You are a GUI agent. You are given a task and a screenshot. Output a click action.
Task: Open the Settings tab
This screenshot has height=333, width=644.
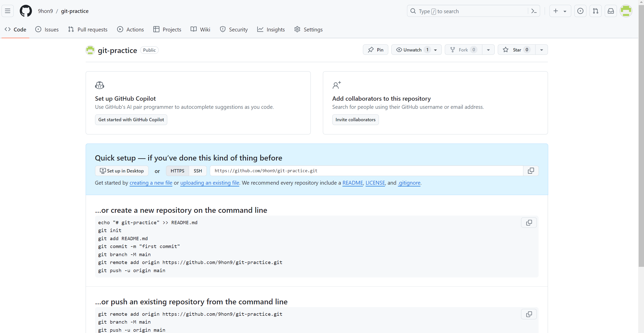[308, 29]
